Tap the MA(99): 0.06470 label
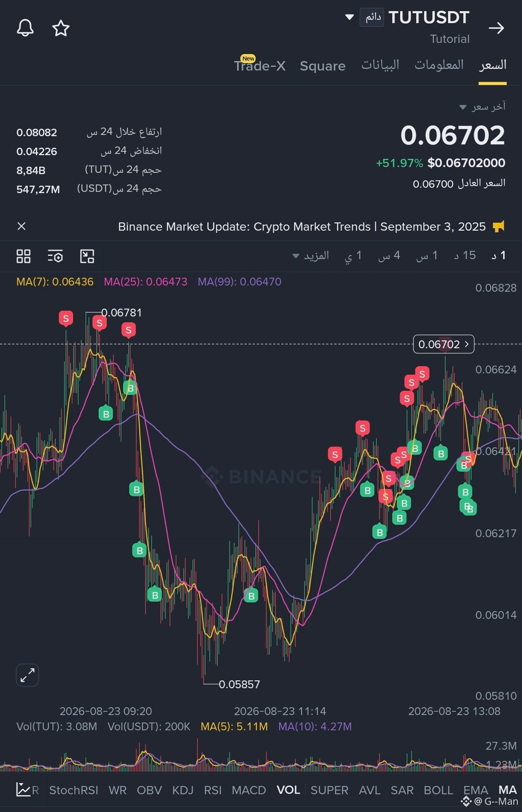The width and height of the screenshot is (522, 812). pyautogui.click(x=240, y=282)
